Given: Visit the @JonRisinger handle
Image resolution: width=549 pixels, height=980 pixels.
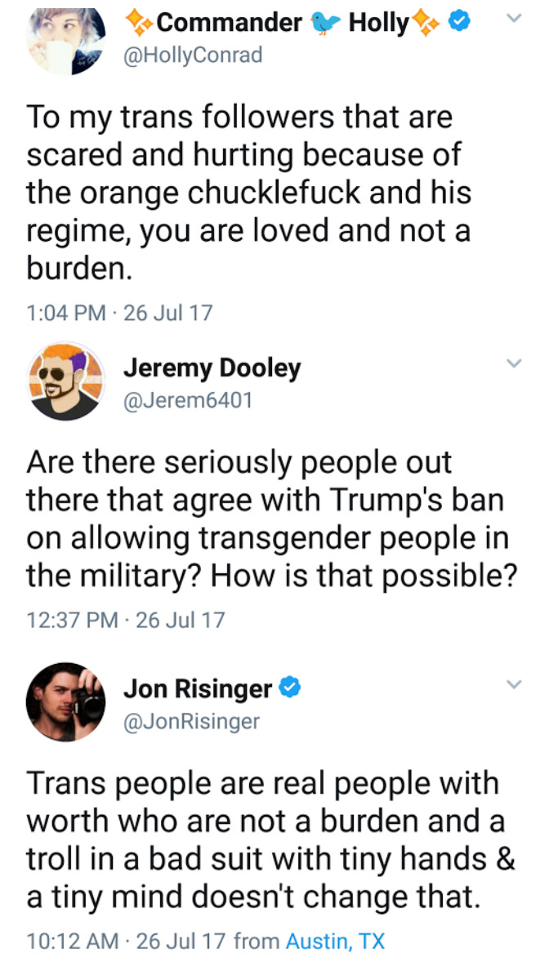Looking at the screenshot, I should [191, 721].
